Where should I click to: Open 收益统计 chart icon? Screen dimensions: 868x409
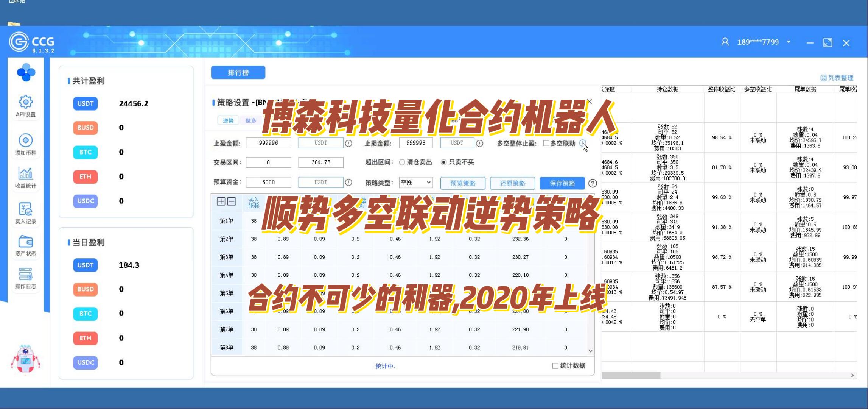tap(25, 177)
